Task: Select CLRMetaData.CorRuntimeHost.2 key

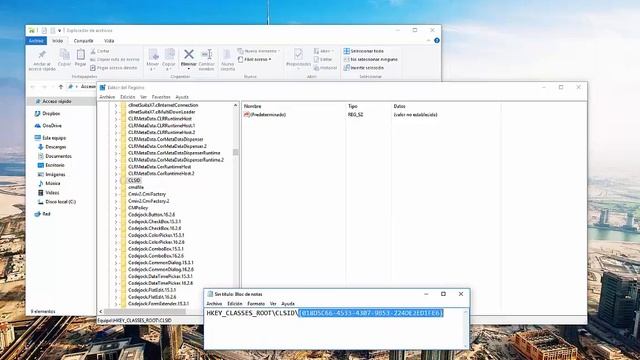Action: [x=161, y=173]
